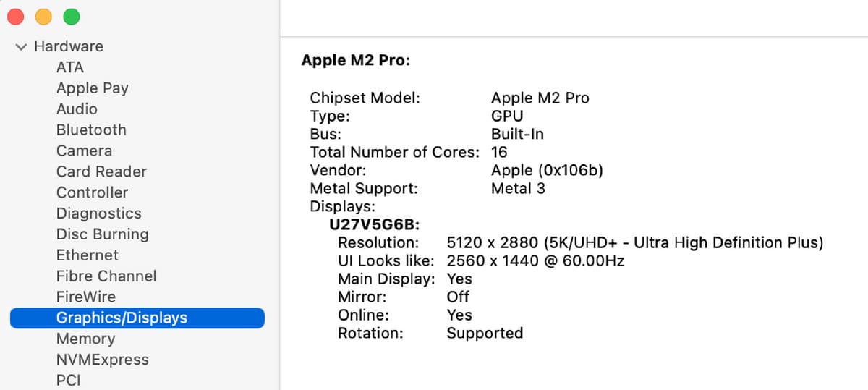
Task: Select ATA in the sidebar
Action: point(70,67)
